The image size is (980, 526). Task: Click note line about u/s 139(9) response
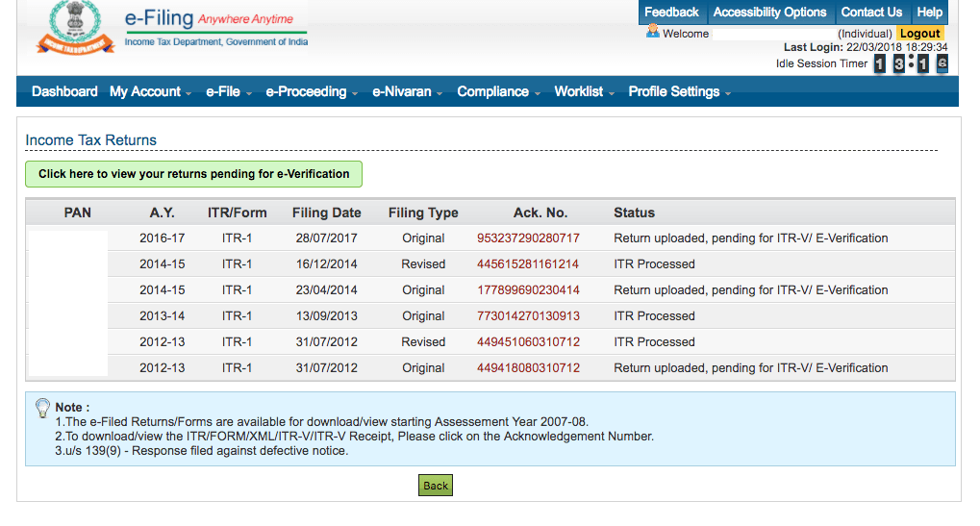[201, 450]
